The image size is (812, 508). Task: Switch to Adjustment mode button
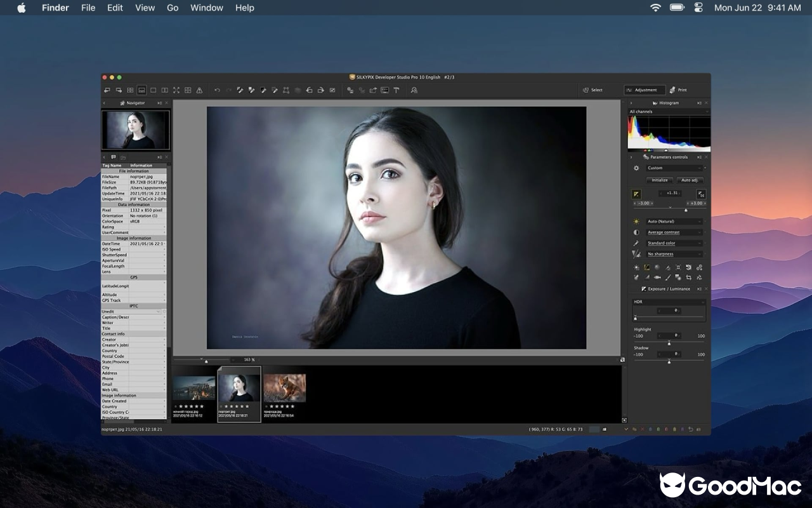coord(645,90)
